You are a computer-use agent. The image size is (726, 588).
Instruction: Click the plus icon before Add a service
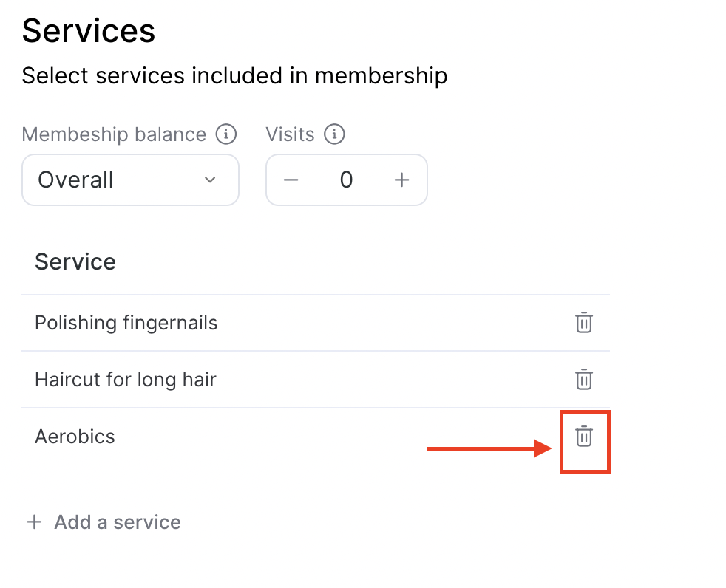(x=34, y=522)
